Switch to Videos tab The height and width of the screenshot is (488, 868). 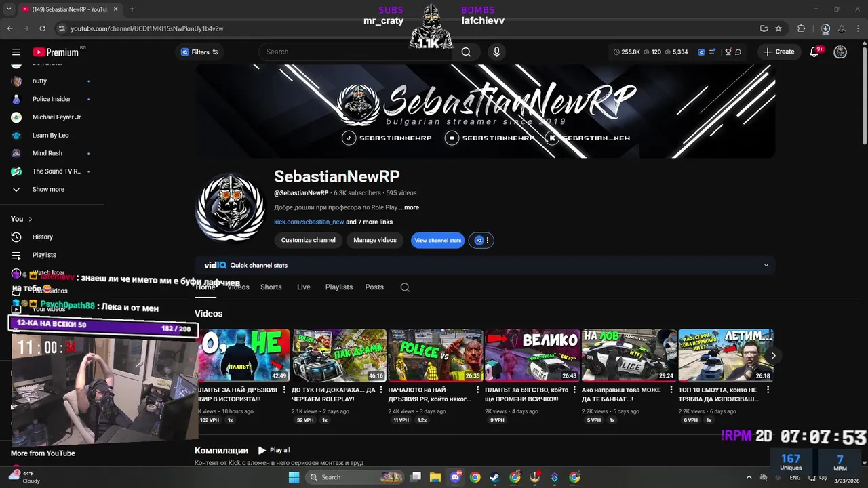point(238,287)
